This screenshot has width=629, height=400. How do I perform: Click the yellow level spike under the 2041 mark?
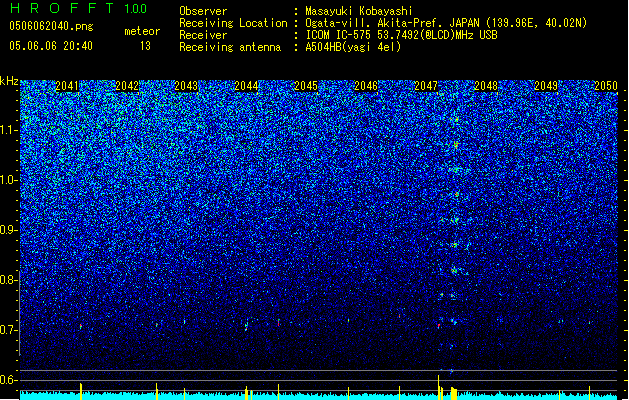tap(81, 392)
